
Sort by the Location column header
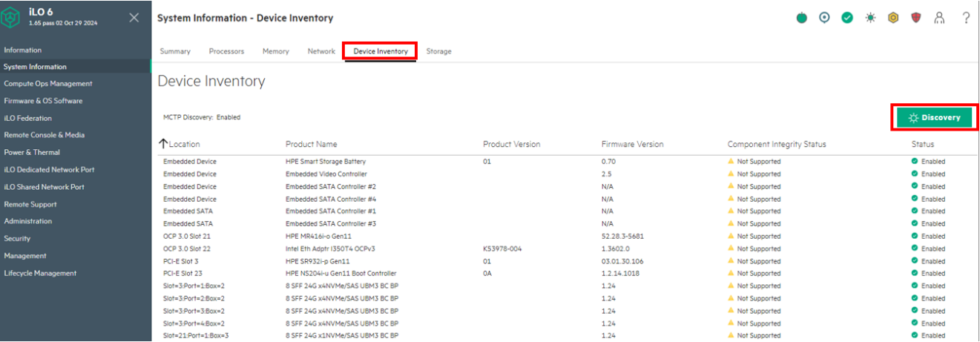click(x=185, y=144)
